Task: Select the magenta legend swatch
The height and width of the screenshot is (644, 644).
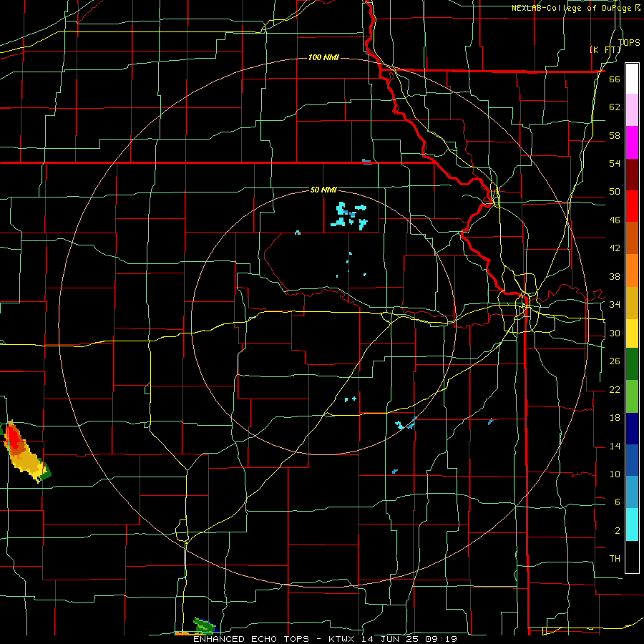Action: (x=632, y=142)
